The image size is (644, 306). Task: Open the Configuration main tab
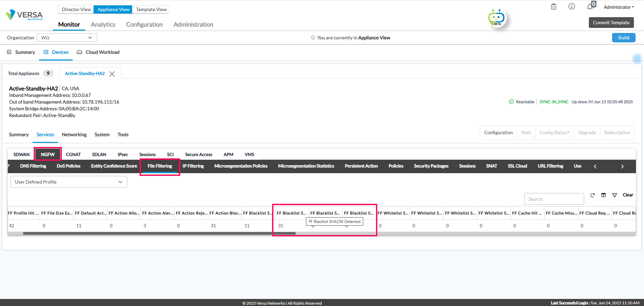pos(144,25)
